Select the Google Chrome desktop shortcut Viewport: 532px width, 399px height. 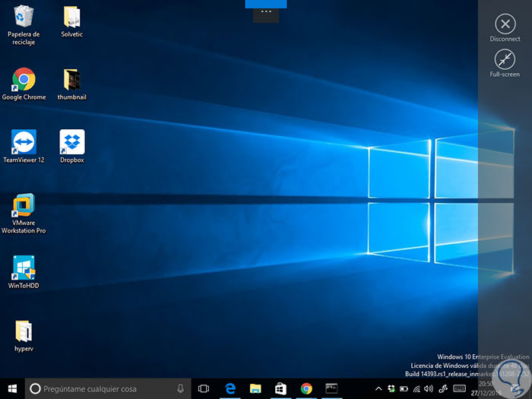pyautogui.click(x=24, y=84)
